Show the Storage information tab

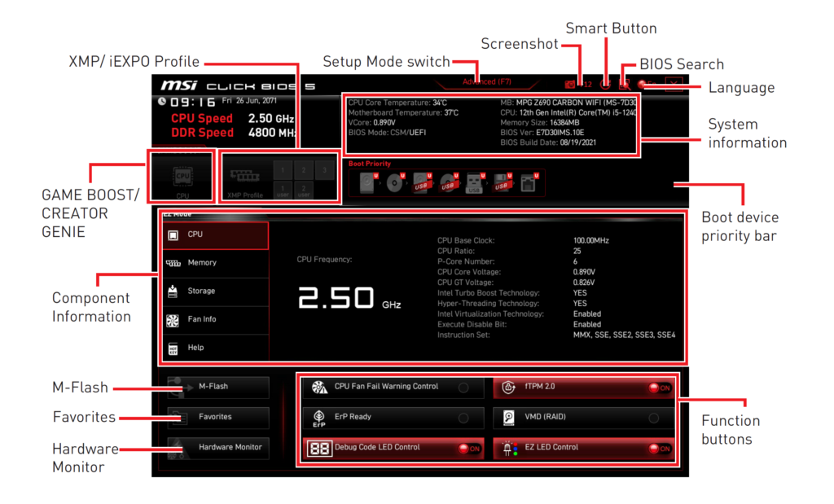tap(215, 291)
